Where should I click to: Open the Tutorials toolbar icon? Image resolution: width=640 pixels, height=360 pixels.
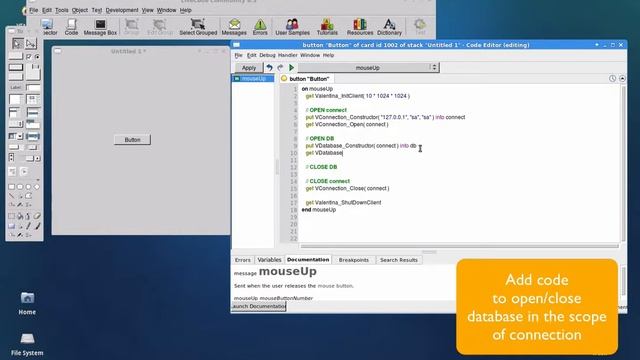(x=327, y=27)
